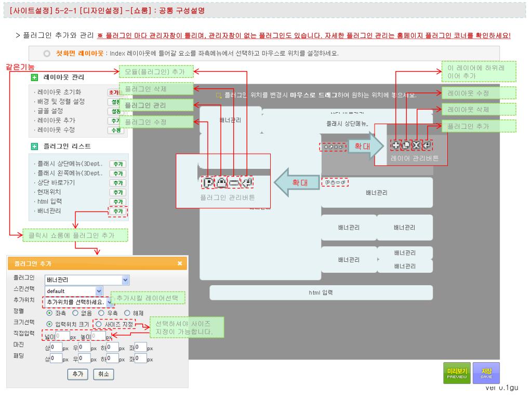The width and height of the screenshot is (532, 399).
Task: Click enlarged X icon to delete layout
Action: pos(416,145)
